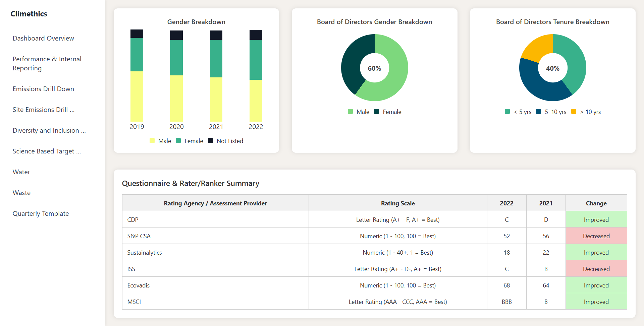The image size is (644, 326).
Task: Open the Site Emissions Drill page
Action: (43, 110)
